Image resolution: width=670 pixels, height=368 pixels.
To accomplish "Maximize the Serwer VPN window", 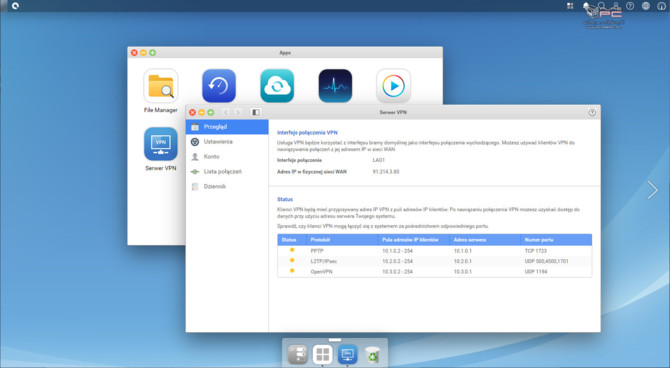I will 211,112.
